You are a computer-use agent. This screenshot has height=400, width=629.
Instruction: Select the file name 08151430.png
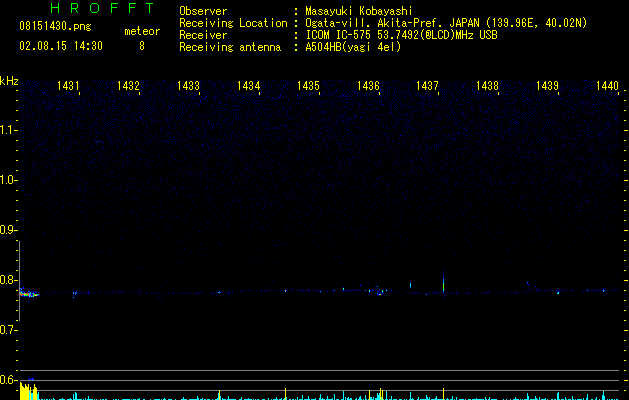tap(55, 27)
